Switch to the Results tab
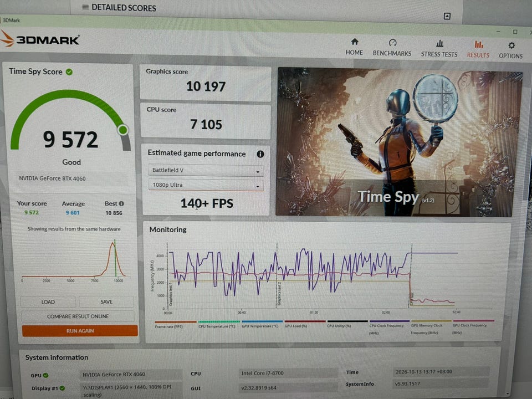This screenshot has width=532, height=399. pos(478,49)
